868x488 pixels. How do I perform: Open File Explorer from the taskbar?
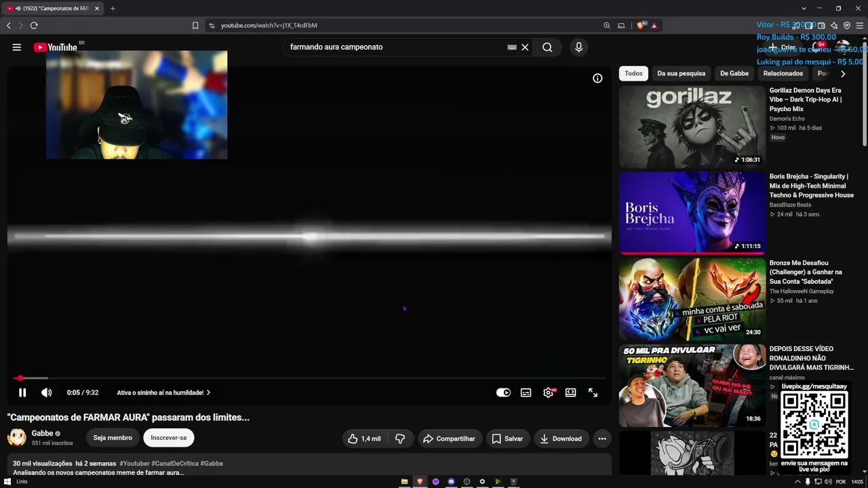[x=404, y=482]
